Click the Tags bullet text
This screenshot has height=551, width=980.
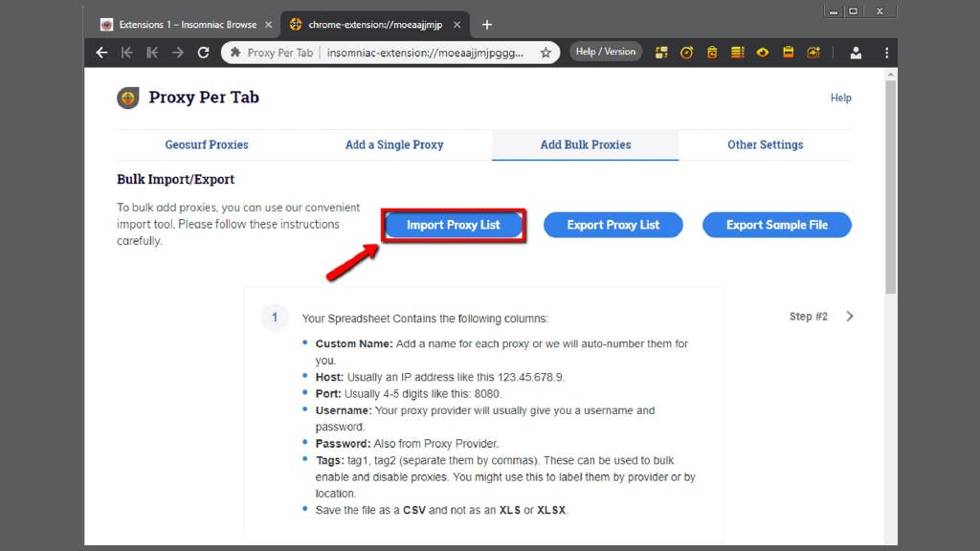[x=505, y=477]
